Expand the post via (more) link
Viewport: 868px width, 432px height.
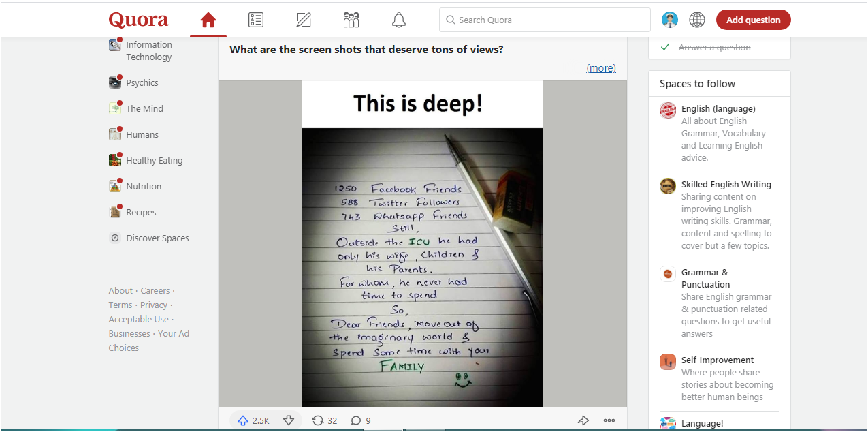pyautogui.click(x=600, y=67)
